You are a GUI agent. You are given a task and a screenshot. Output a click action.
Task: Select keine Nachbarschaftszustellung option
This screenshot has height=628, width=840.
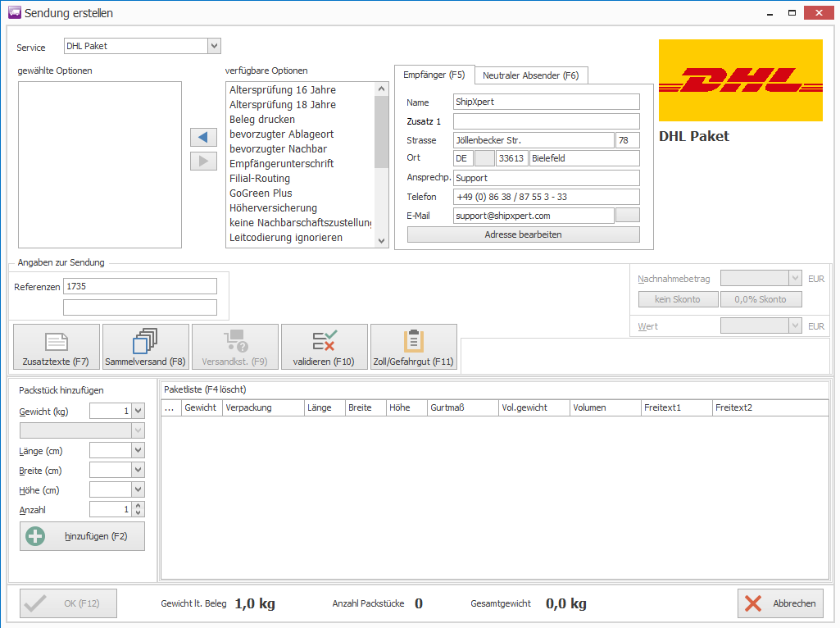coord(300,222)
